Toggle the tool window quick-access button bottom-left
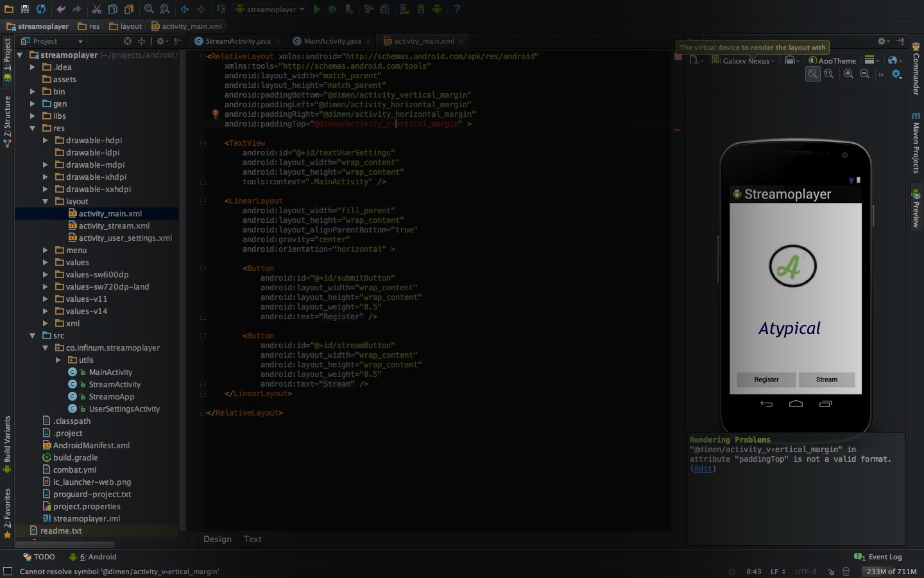924x578 pixels. pos(8,572)
